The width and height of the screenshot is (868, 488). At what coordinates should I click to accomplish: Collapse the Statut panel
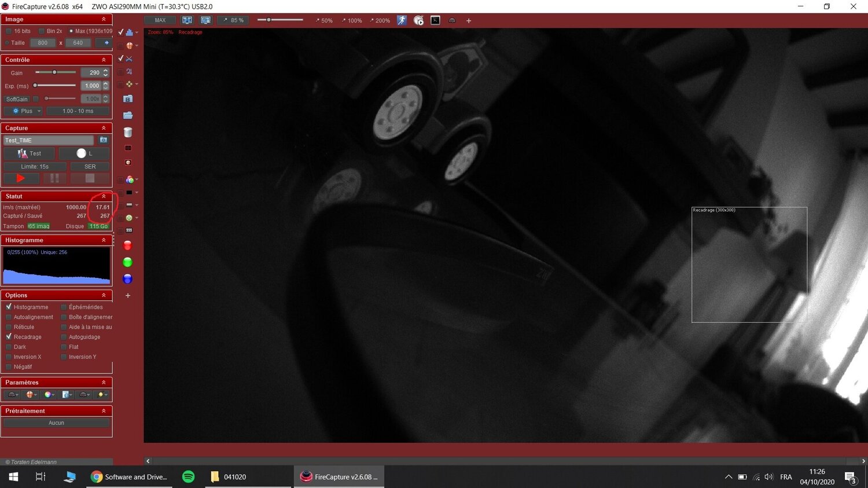[x=104, y=196]
